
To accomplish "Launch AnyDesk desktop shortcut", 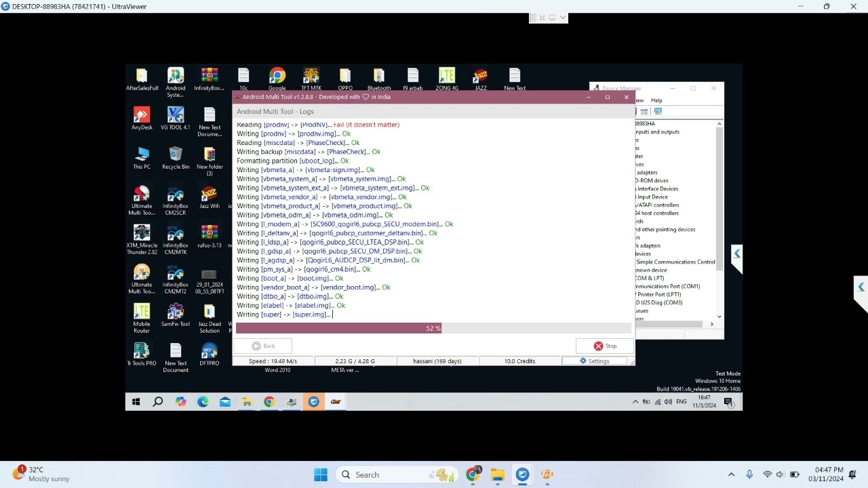I will [x=142, y=119].
